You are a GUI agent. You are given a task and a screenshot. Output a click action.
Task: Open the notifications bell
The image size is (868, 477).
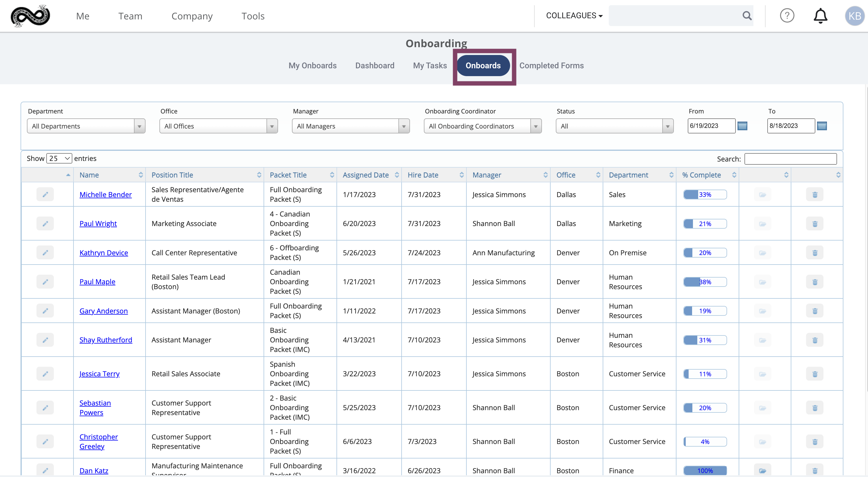coord(820,16)
